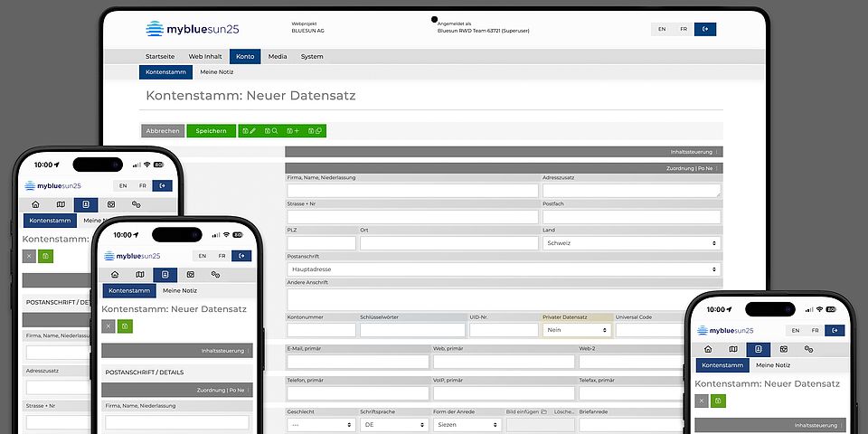Expand Inhaltssteuerung bar on the middle phone

177,351
